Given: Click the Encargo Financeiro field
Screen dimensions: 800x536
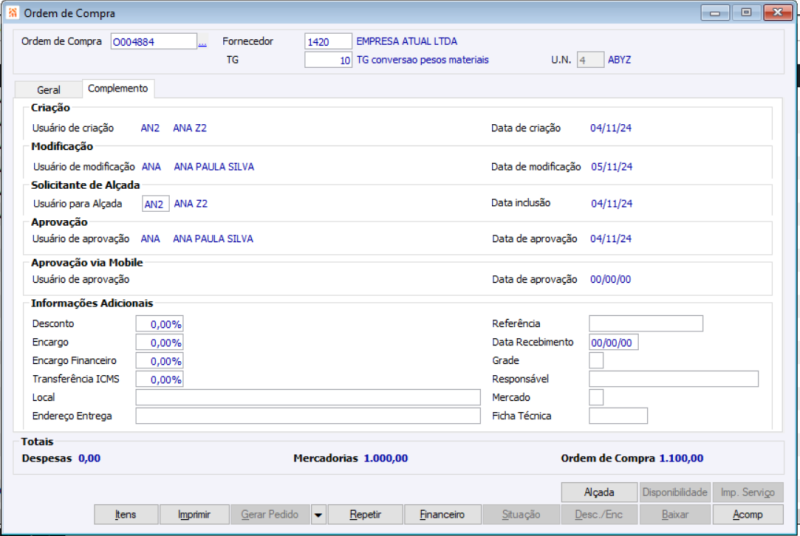Looking at the screenshot, I should point(159,361).
